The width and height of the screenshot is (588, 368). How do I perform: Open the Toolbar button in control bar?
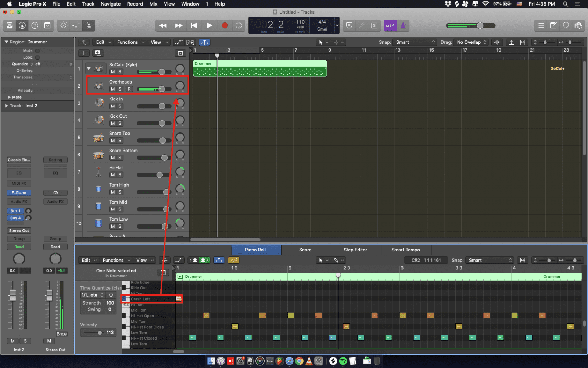[x=47, y=25]
